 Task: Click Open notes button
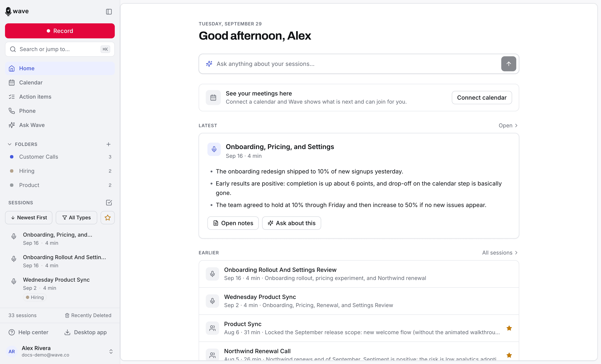(233, 223)
